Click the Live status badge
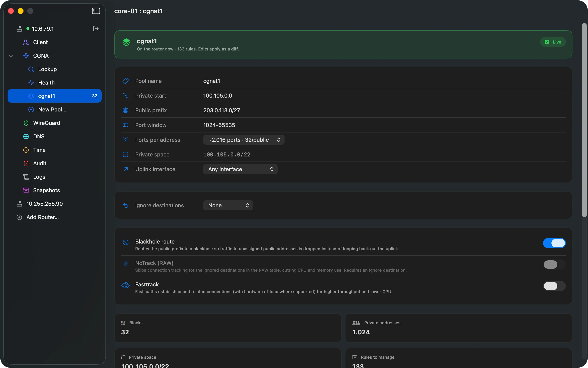 coord(553,42)
